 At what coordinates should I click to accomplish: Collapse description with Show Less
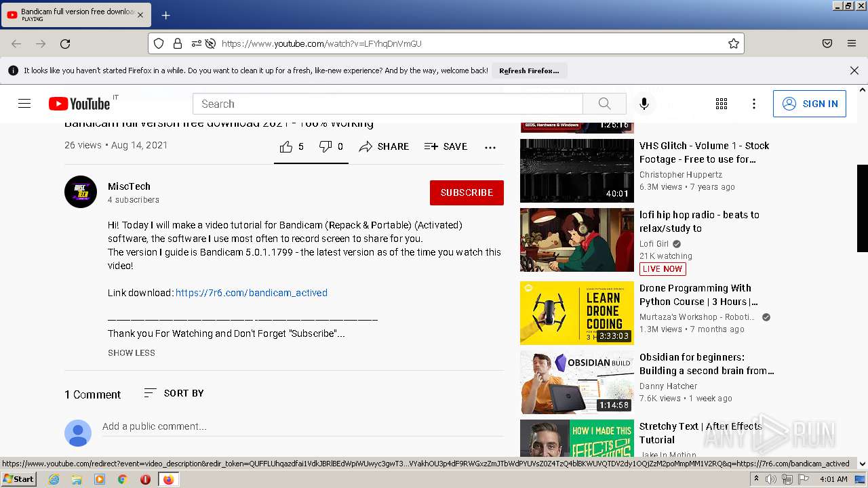click(x=132, y=352)
